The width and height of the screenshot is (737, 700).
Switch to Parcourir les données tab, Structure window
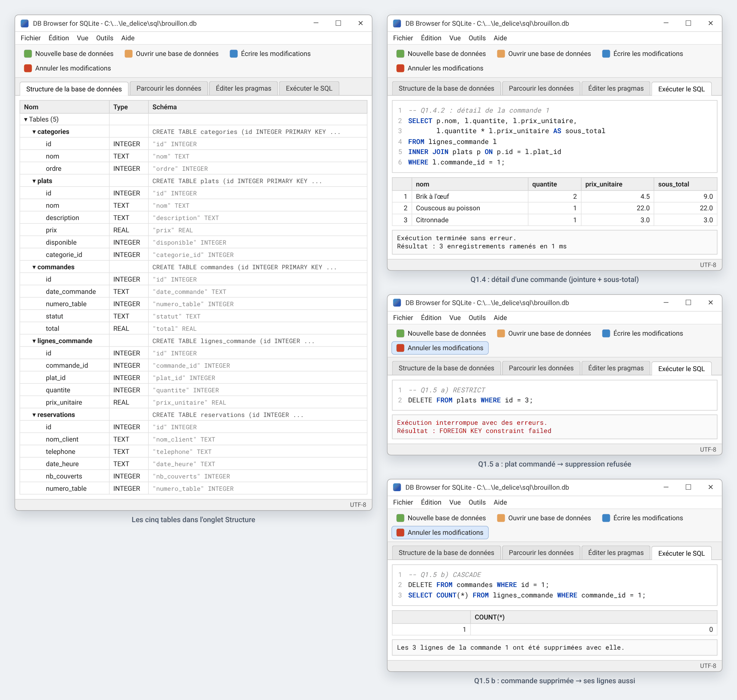point(168,88)
